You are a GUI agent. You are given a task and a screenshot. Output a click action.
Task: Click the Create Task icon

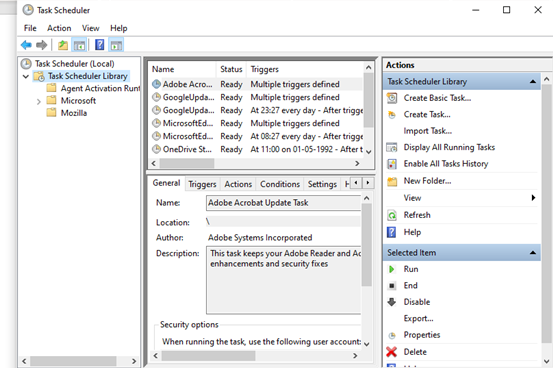coord(392,115)
